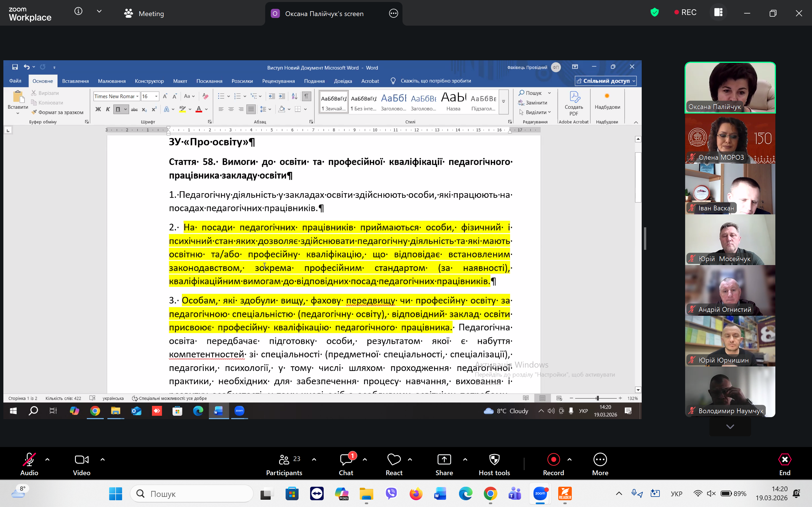Screen dimensions: 812x507
Task: Open screen share options ellipsis menu
Action: [393, 14]
